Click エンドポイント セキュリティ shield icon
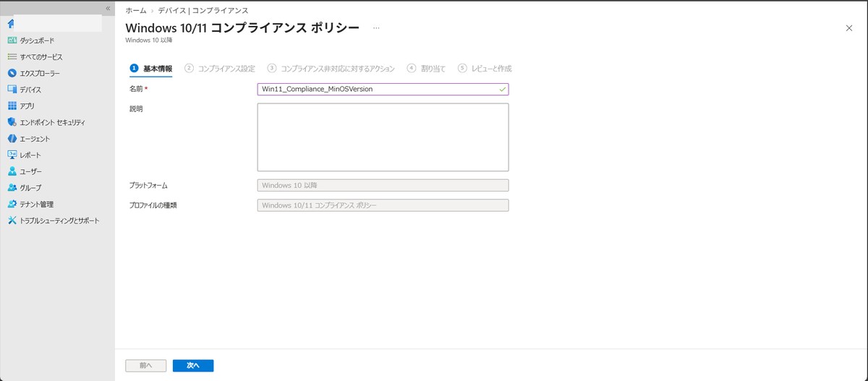 12,122
